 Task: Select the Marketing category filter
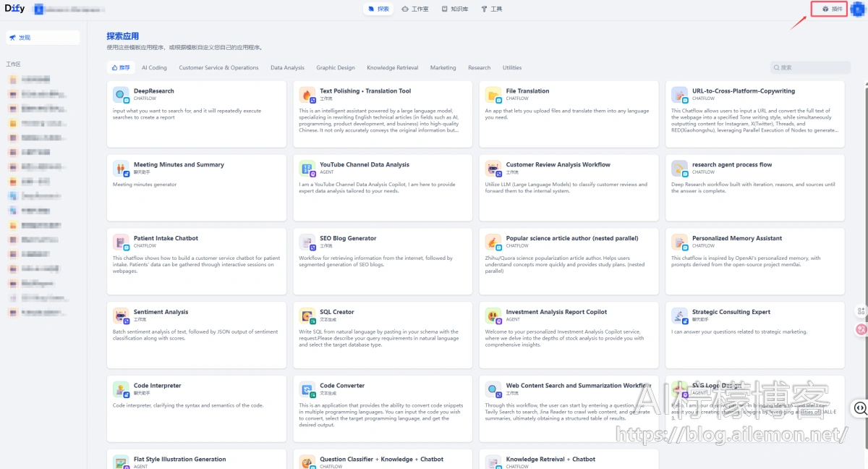(x=443, y=67)
